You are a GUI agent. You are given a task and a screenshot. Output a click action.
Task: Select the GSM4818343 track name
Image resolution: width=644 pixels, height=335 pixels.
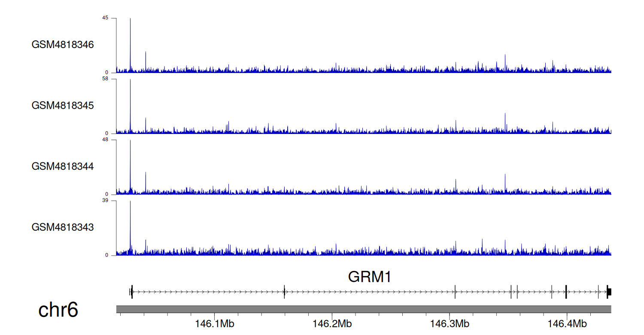coord(63,227)
